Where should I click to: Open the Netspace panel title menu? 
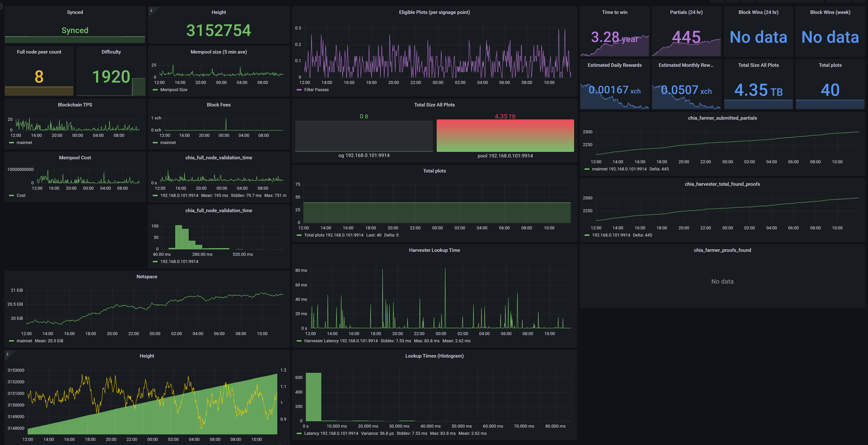146,277
